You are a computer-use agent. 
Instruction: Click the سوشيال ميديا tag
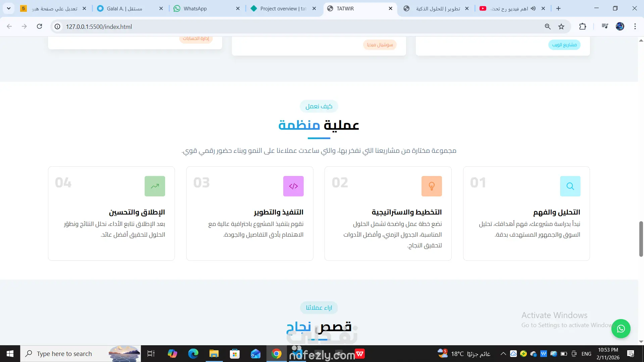[x=380, y=45]
